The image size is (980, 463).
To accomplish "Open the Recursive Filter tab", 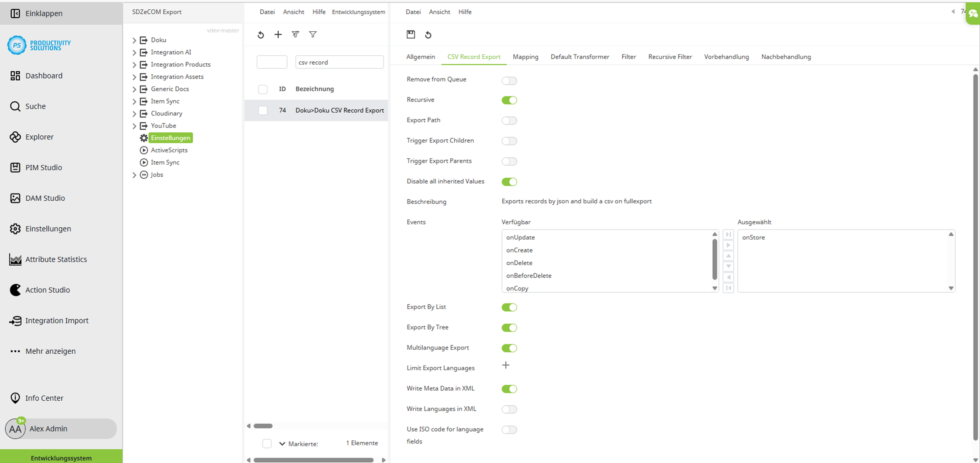I will click(x=670, y=57).
